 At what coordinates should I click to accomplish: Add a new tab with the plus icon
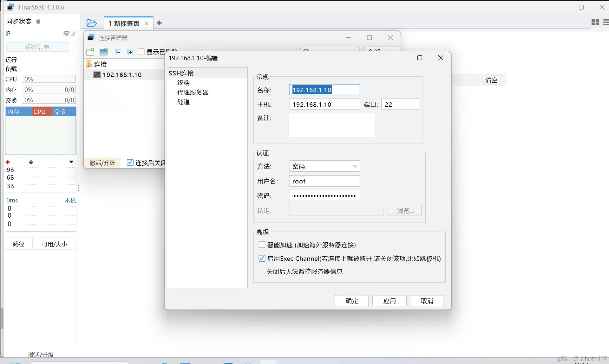(x=159, y=23)
